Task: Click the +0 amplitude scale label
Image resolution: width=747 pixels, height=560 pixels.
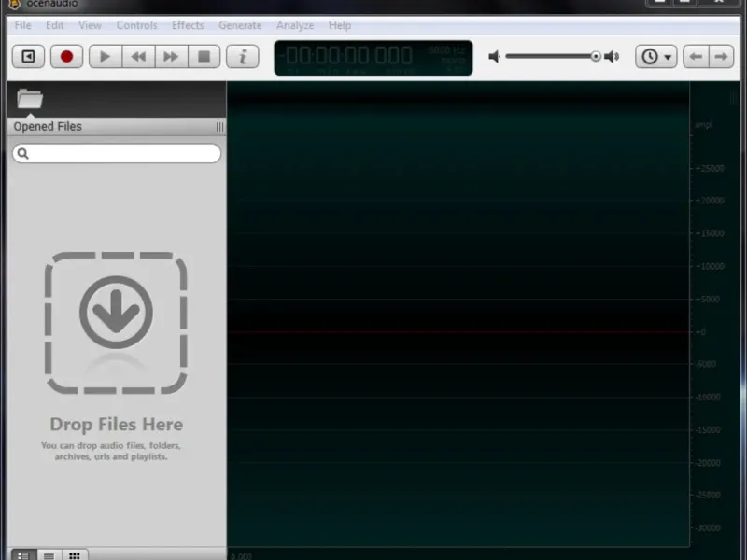Action: pos(700,332)
